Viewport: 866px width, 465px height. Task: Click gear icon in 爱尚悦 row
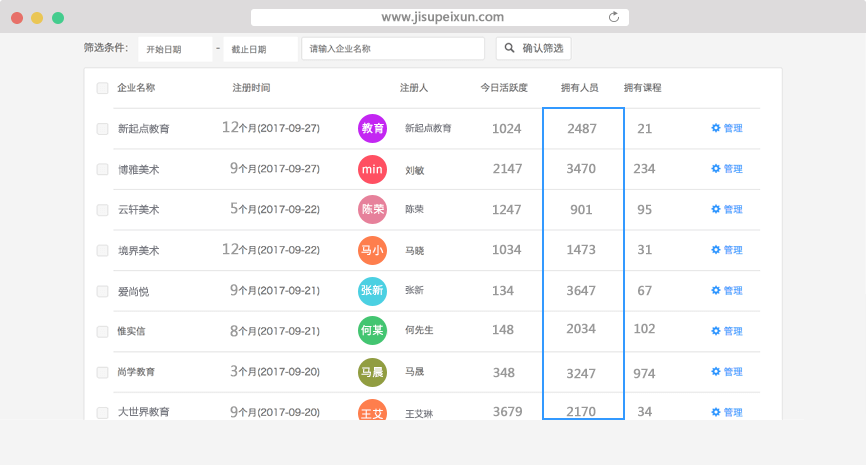pos(716,290)
